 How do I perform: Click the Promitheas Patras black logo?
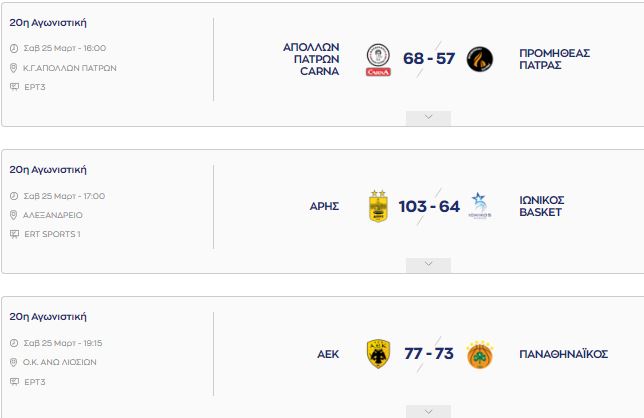pyautogui.click(x=480, y=59)
